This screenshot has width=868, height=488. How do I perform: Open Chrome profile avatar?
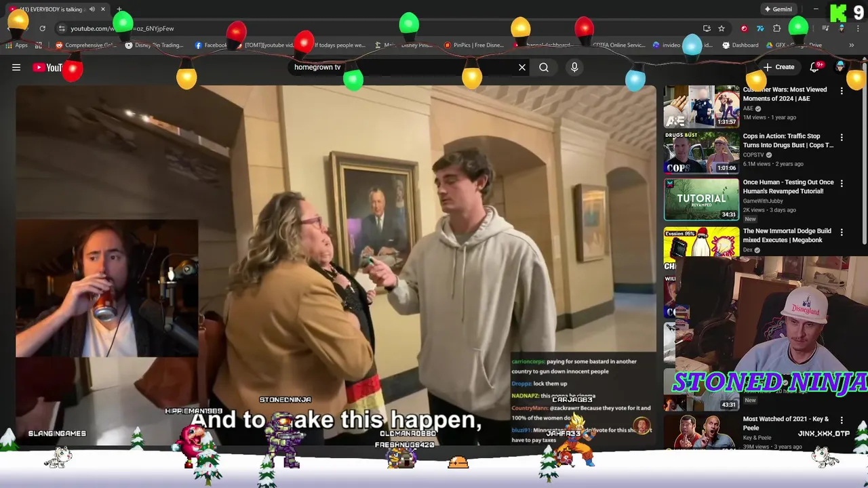(x=842, y=28)
